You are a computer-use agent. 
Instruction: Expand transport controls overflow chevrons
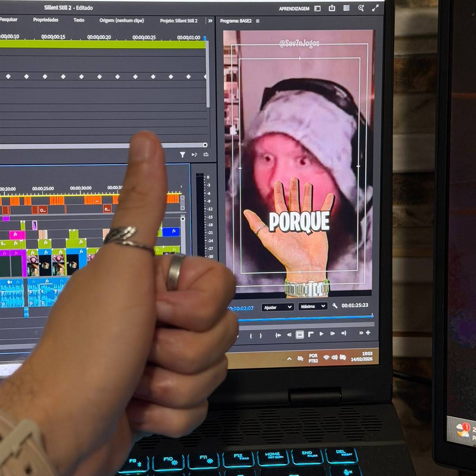(x=361, y=333)
